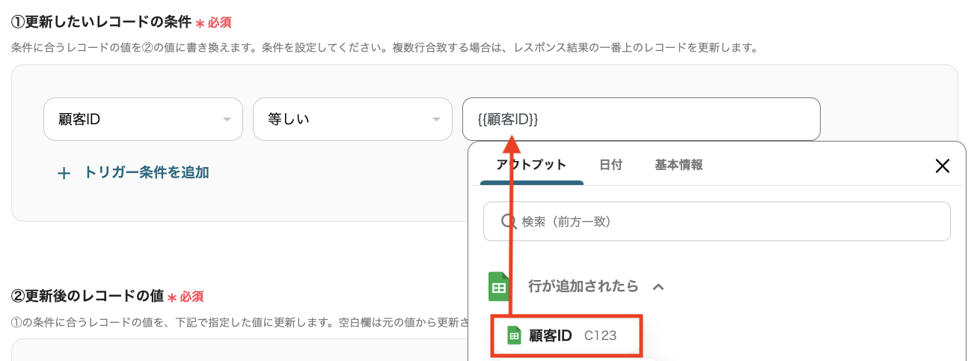Click the small sheet icon in 顧客ID C123
Image resolution: width=980 pixels, height=361 pixels.
pyautogui.click(x=514, y=336)
